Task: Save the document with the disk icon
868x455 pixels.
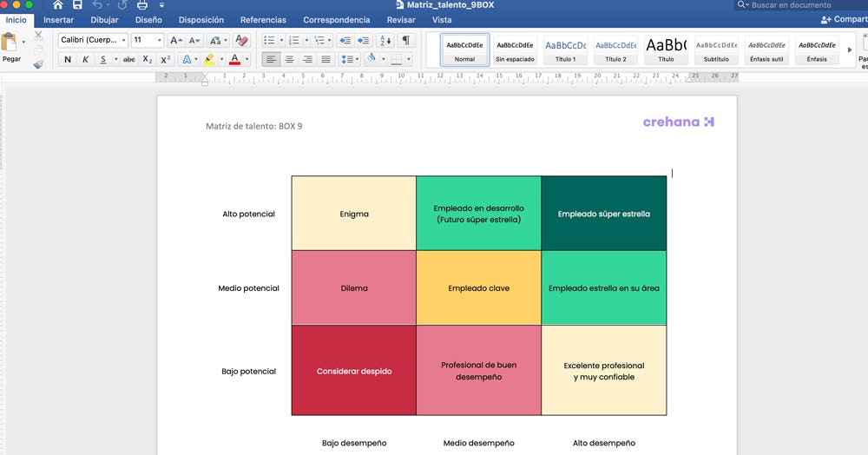Action: tap(77, 5)
